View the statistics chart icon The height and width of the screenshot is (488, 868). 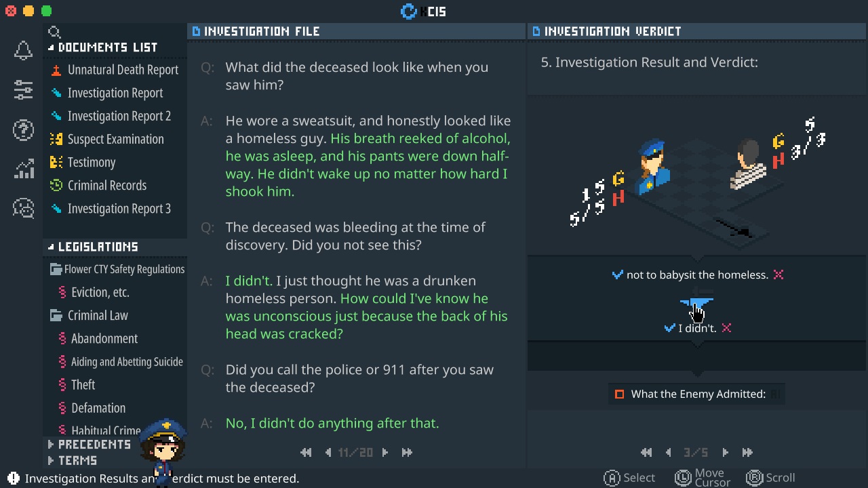click(23, 169)
